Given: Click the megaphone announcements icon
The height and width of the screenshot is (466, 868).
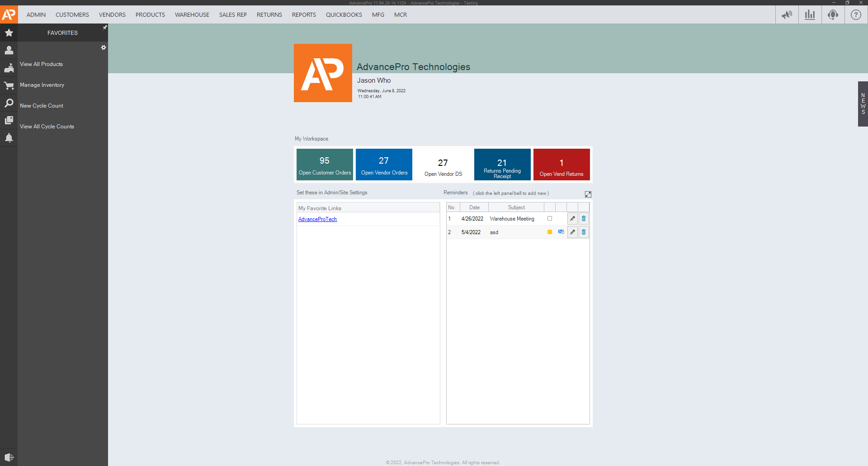Looking at the screenshot, I should (x=787, y=14).
